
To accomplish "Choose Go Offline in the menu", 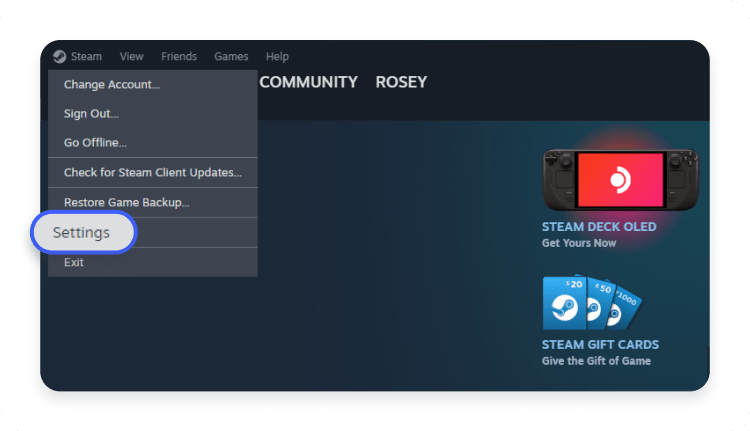I will pyautogui.click(x=153, y=143).
